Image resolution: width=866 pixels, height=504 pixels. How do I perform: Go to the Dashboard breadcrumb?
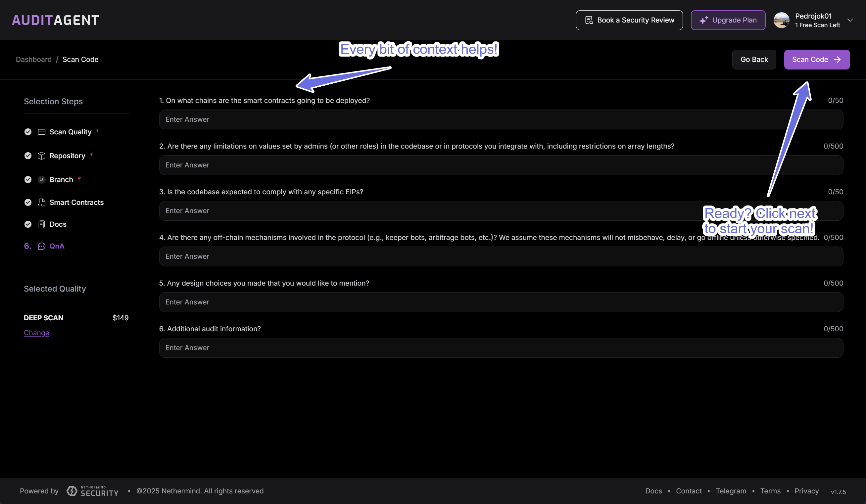coord(34,60)
